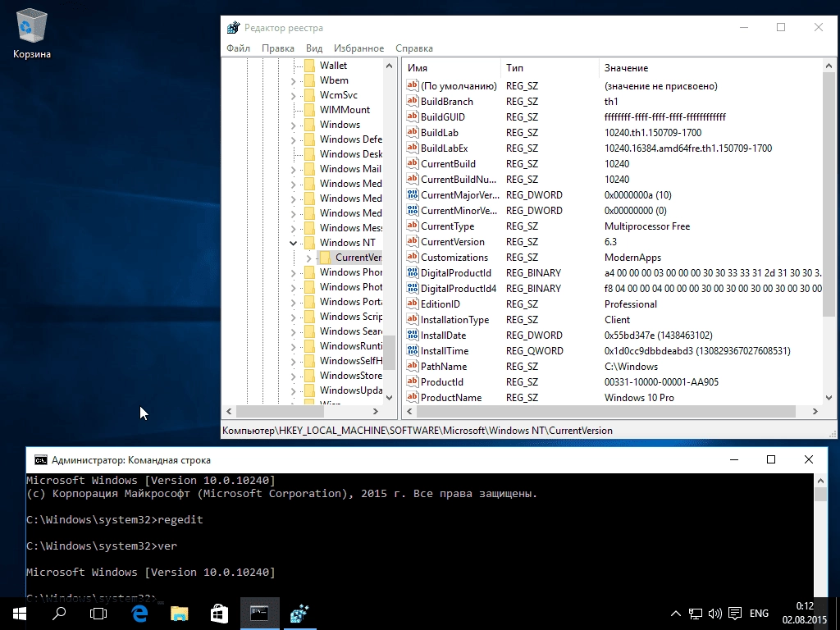The width and height of the screenshot is (840, 630).
Task: Click the string icon of BuildGUID value
Action: (412, 116)
